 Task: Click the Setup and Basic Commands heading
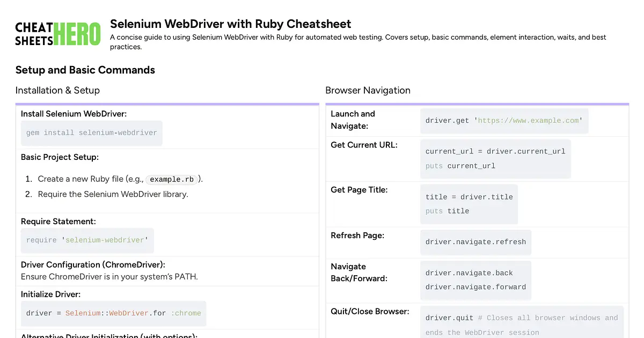coord(85,70)
